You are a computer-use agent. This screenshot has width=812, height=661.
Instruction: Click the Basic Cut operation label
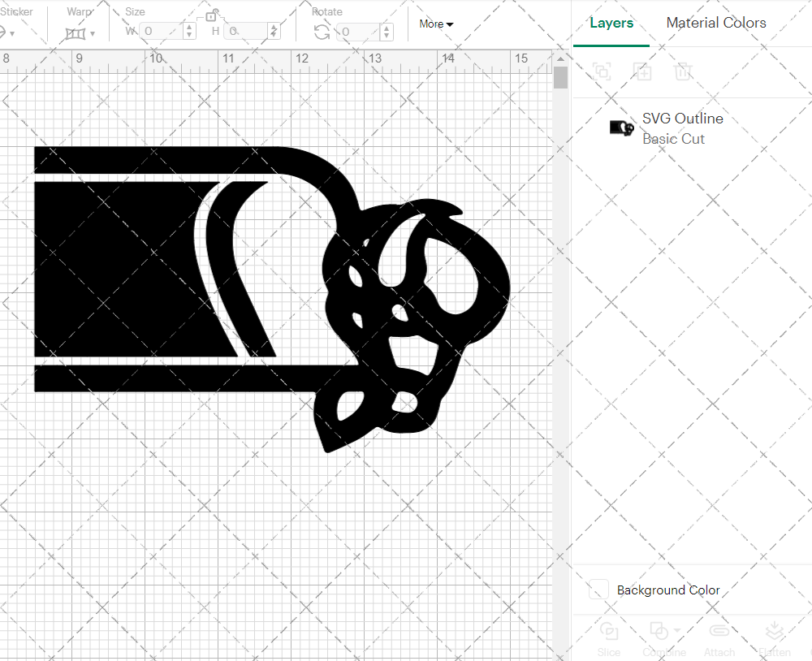point(673,139)
